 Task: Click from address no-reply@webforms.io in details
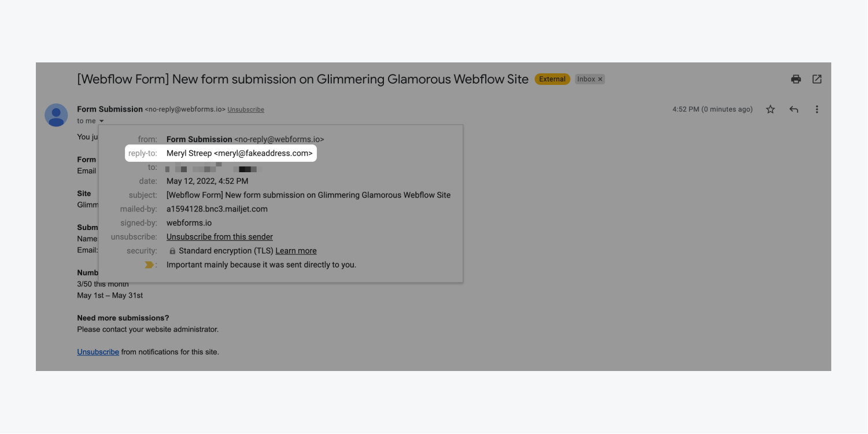279,139
